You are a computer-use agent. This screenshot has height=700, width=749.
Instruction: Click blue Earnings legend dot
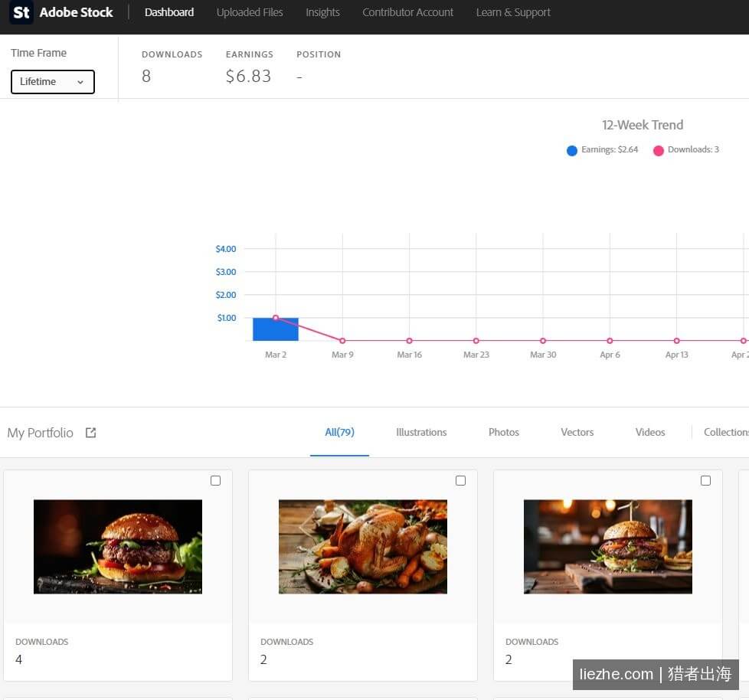click(x=572, y=151)
